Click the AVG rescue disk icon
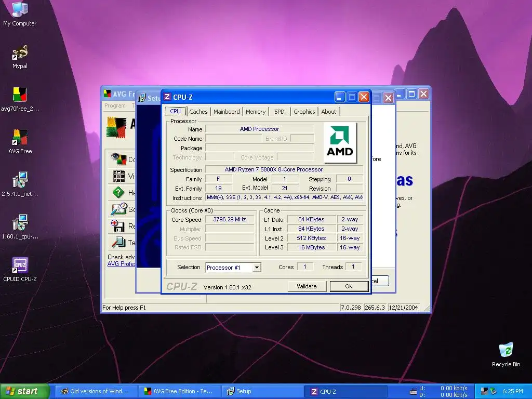The height and width of the screenshot is (399, 532). point(117,225)
